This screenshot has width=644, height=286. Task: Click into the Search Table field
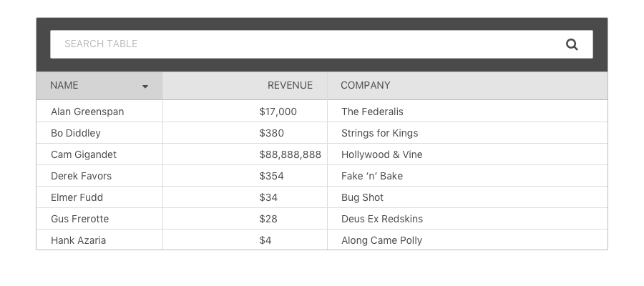321,44
